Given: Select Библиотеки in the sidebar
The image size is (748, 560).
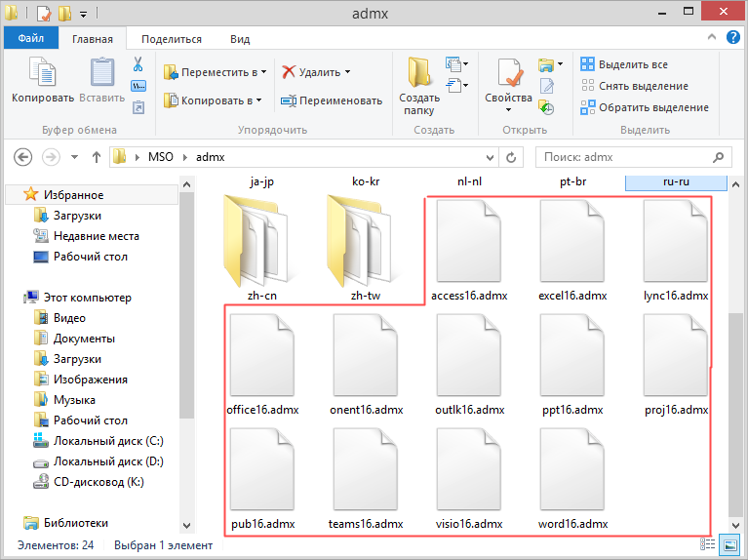Looking at the screenshot, I should click(x=76, y=523).
